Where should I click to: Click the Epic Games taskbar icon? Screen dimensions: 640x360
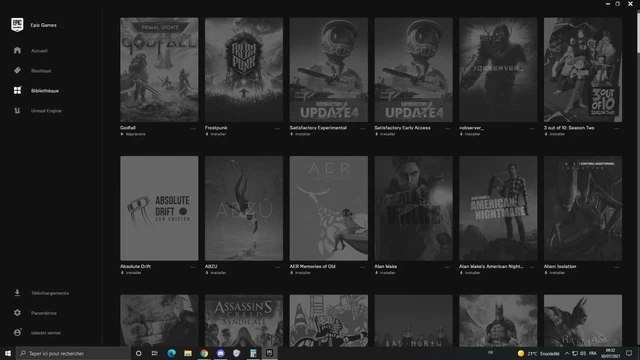[269, 353]
